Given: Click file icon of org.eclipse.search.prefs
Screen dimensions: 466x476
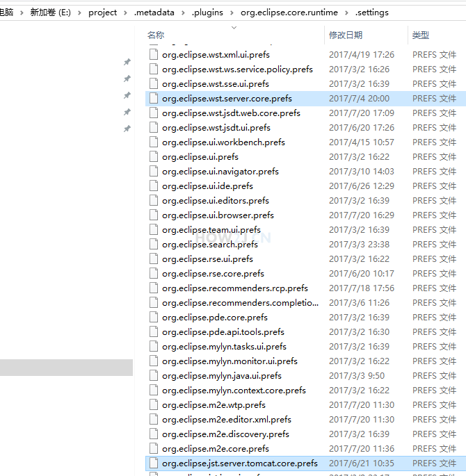Looking at the screenshot, I should click(x=154, y=245).
